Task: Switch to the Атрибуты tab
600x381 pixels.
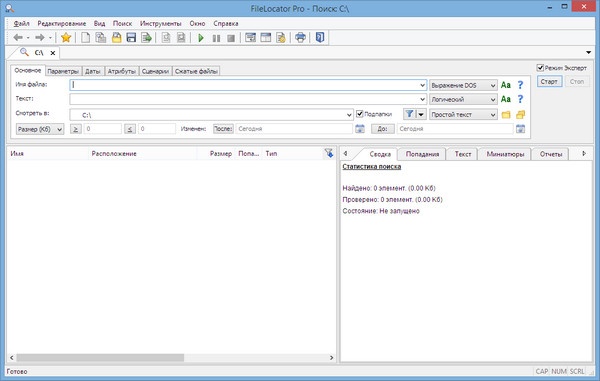Action: point(122,71)
